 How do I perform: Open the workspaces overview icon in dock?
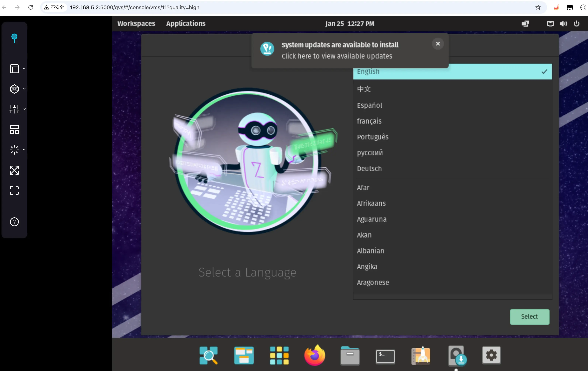click(244, 355)
